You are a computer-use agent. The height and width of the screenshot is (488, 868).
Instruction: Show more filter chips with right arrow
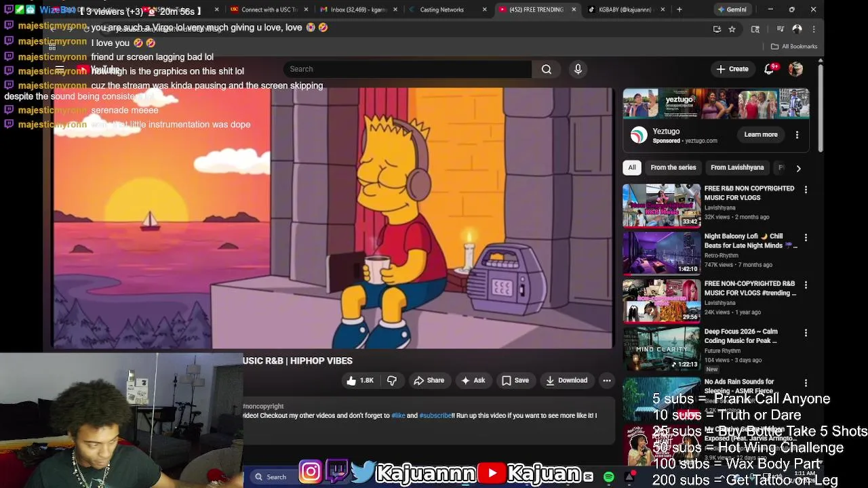click(x=798, y=168)
